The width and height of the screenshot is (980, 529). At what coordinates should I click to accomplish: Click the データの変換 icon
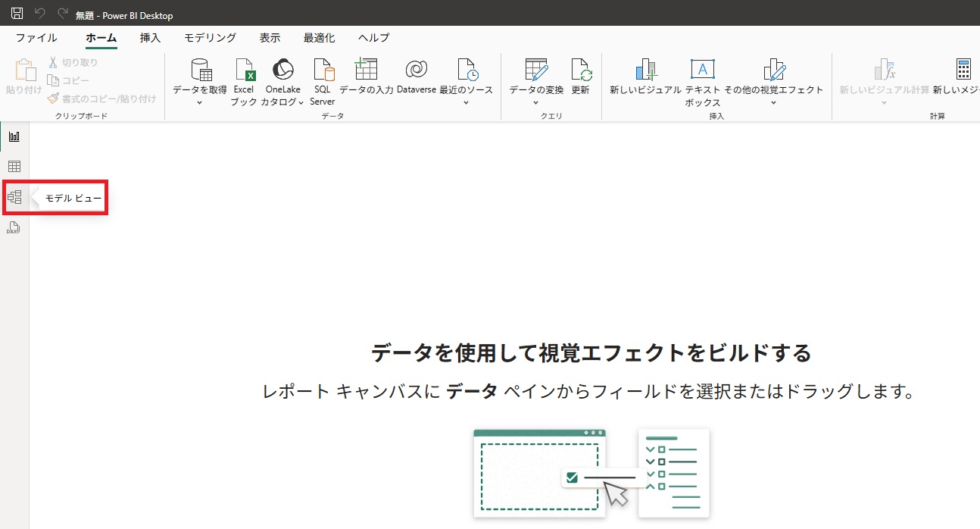point(536,70)
